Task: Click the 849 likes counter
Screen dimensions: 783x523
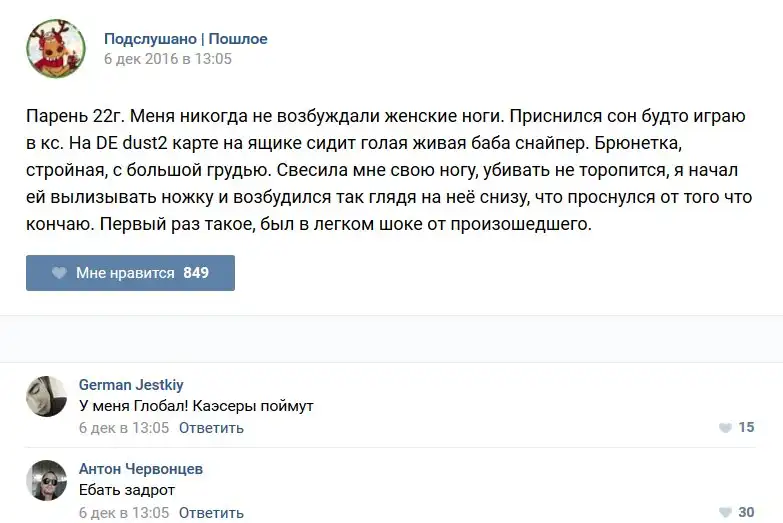Action: 196,273
